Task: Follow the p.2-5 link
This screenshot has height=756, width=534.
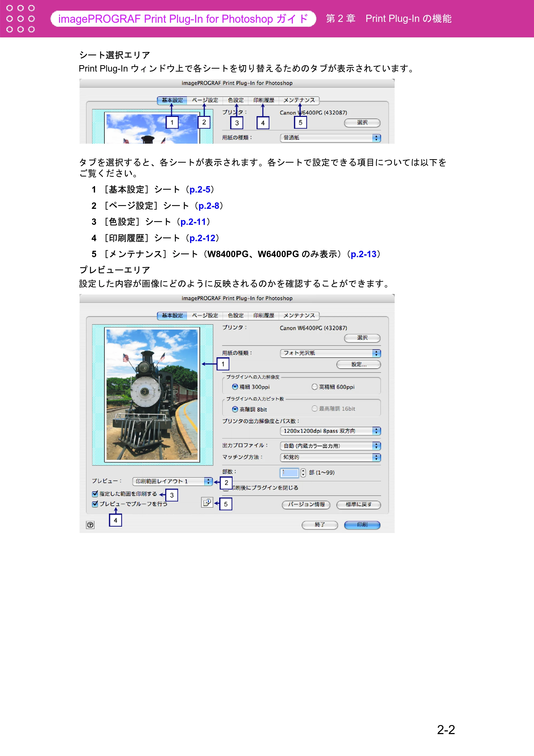Action: (x=200, y=190)
